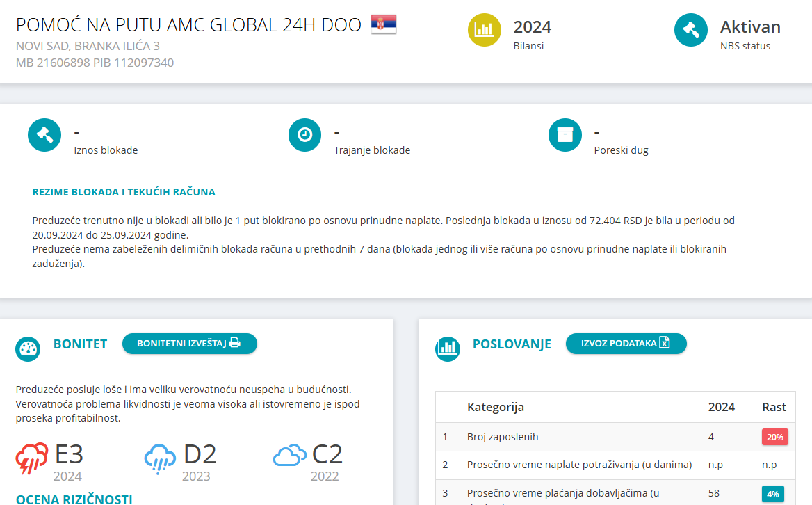
Task: Click the POSLOVANJE section heading
Action: click(x=512, y=344)
